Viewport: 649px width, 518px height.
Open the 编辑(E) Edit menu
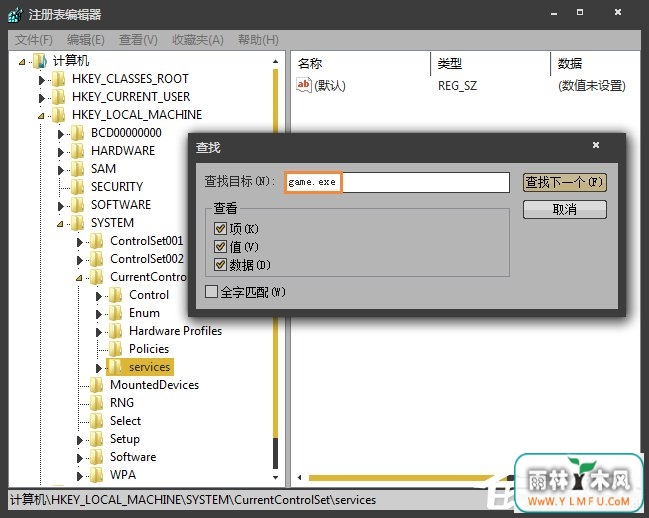[86, 40]
